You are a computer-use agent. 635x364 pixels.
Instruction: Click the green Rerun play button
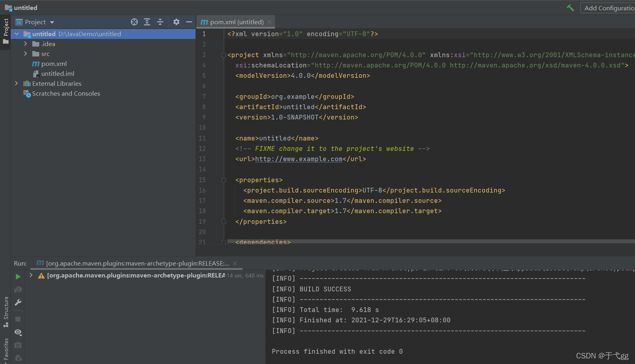(x=18, y=276)
